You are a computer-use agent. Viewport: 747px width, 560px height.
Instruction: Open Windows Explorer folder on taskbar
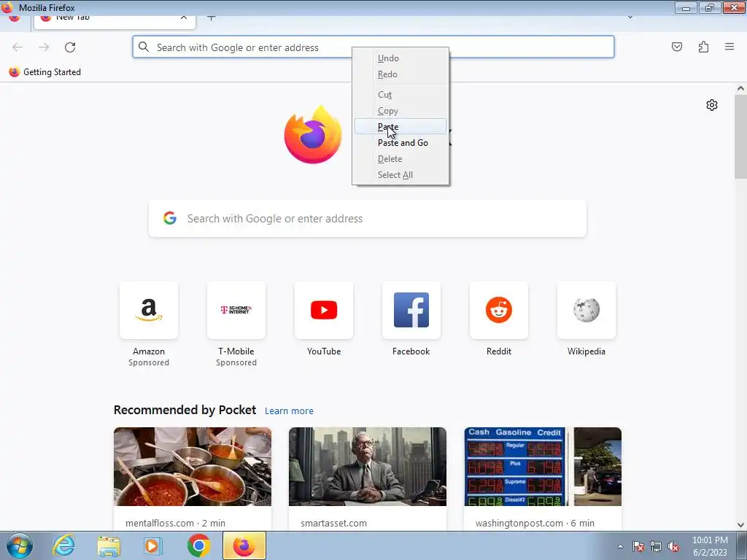pos(109,545)
